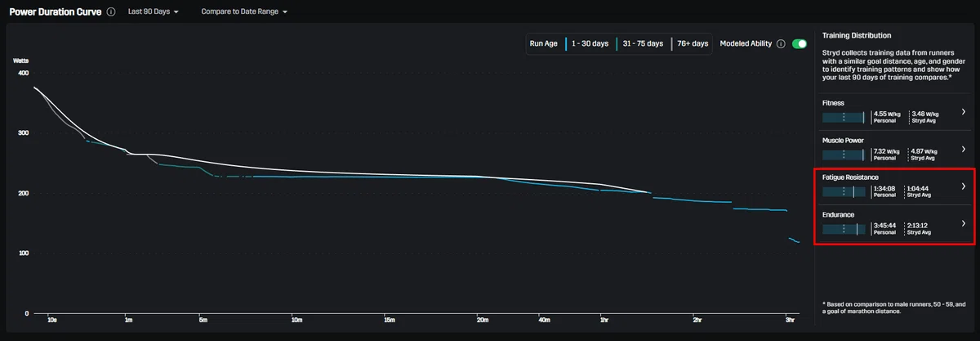
Task: Click the Endurance distribution bar
Action: pyautogui.click(x=844, y=229)
